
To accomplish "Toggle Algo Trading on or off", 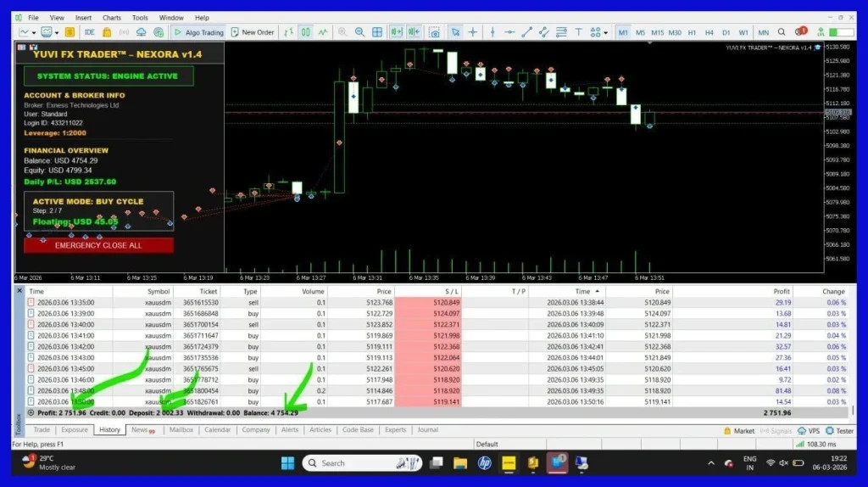I will tap(198, 32).
